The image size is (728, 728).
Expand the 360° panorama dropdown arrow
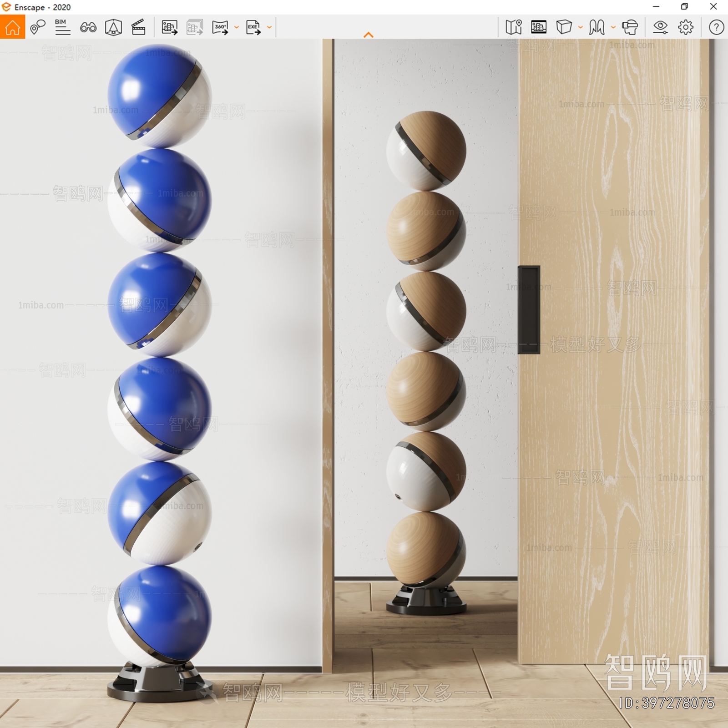point(237,27)
